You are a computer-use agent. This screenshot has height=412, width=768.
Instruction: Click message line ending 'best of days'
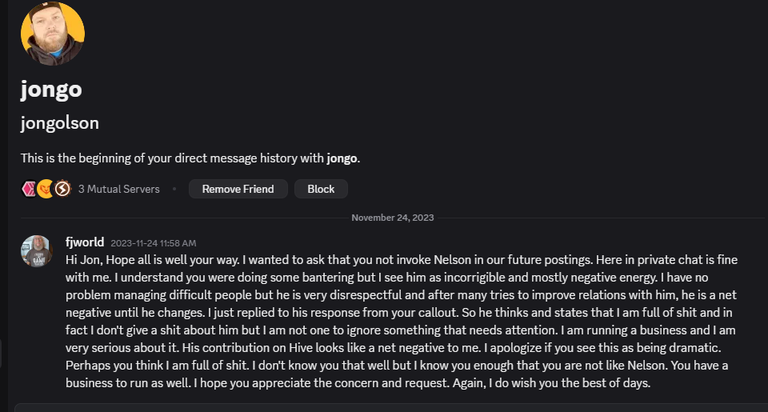[358, 383]
